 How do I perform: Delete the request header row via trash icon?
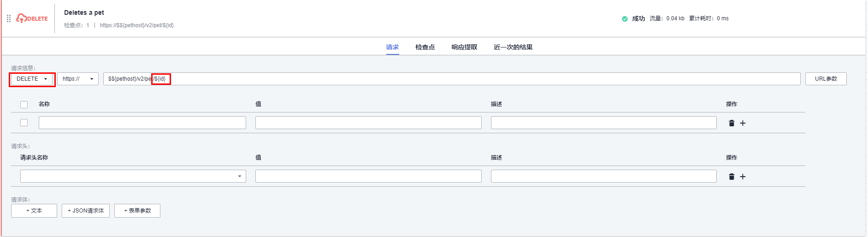pyautogui.click(x=732, y=177)
